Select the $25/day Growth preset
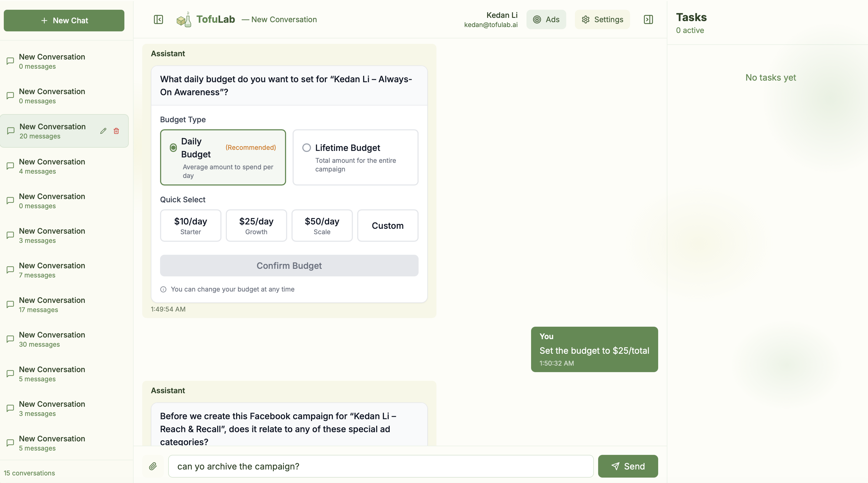This screenshot has width=868, height=483. click(256, 225)
